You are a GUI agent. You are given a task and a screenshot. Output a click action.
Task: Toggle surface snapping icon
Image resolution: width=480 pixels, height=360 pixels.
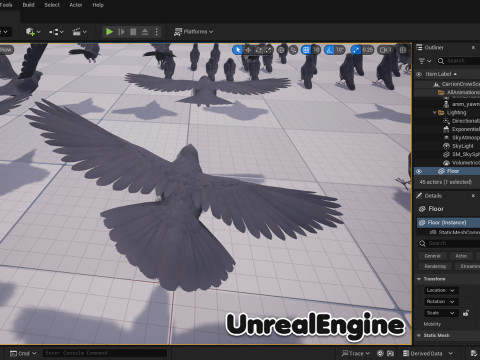point(293,50)
